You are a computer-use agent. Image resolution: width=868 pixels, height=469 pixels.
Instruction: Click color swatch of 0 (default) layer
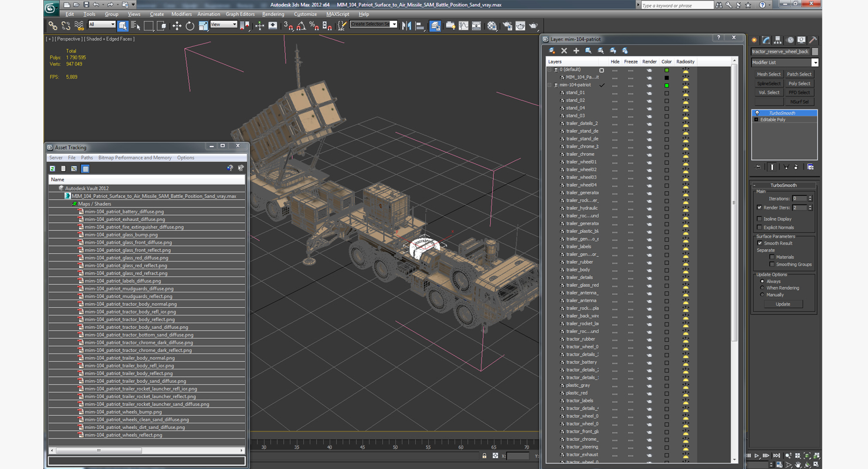coord(666,70)
